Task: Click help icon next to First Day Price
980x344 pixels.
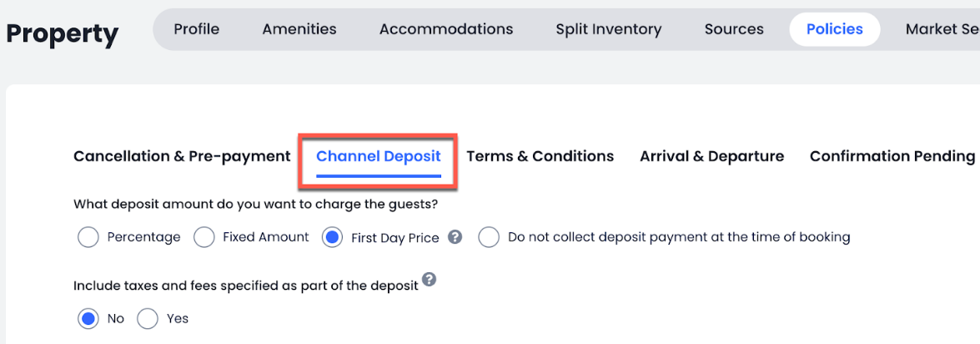Action: click(x=455, y=237)
